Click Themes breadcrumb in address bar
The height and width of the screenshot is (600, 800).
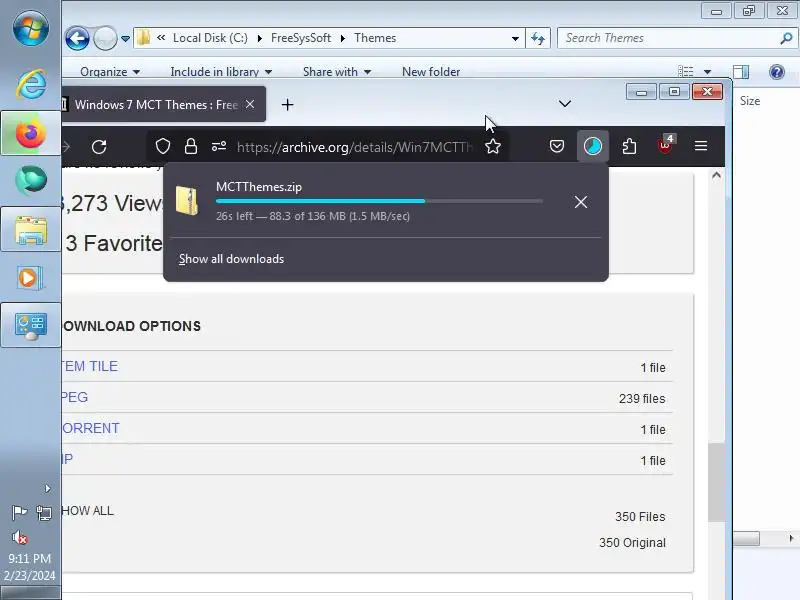pyautogui.click(x=375, y=38)
